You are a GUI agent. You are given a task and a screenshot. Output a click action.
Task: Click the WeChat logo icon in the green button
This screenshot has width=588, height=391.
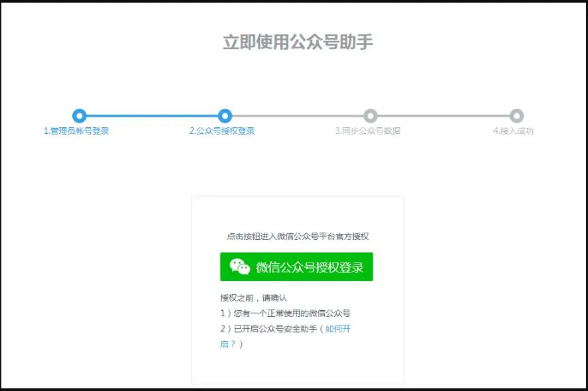point(239,267)
